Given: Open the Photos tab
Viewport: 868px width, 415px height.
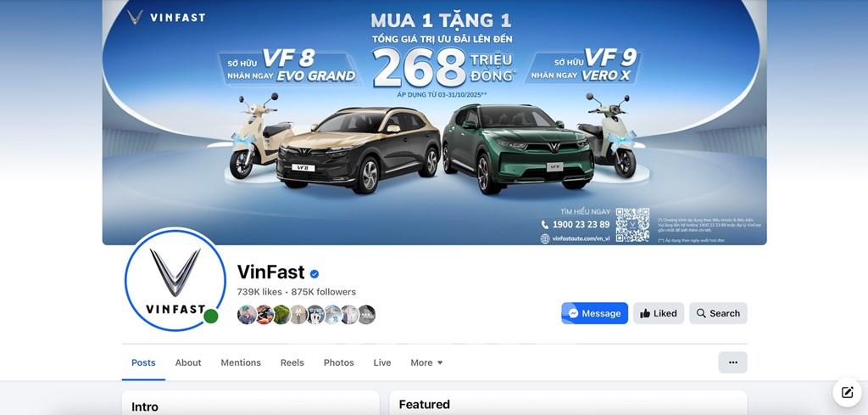Looking at the screenshot, I should point(339,362).
